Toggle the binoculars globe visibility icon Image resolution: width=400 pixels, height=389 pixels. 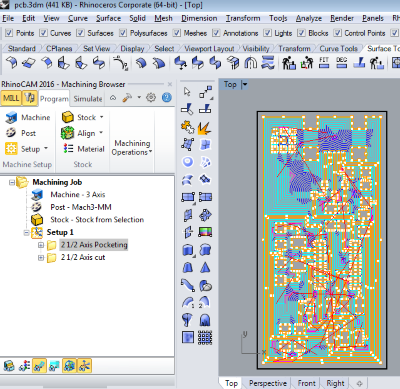click(69, 366)
